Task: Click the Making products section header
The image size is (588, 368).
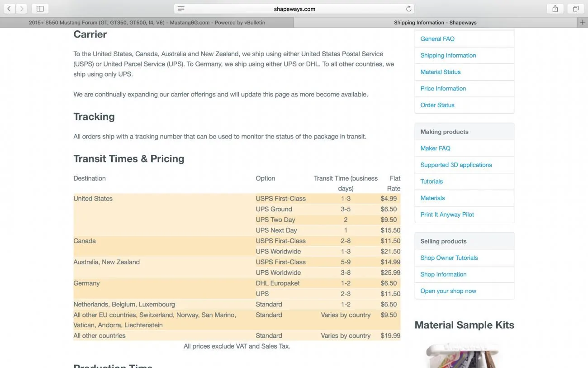Action: tap(465, 132)
